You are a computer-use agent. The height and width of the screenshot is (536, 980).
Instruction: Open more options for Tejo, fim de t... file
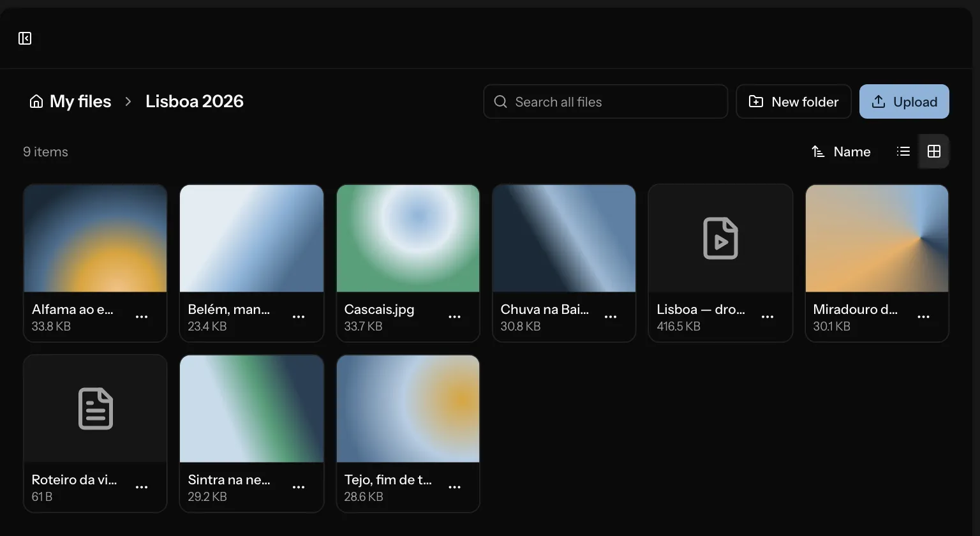(454, 488)
